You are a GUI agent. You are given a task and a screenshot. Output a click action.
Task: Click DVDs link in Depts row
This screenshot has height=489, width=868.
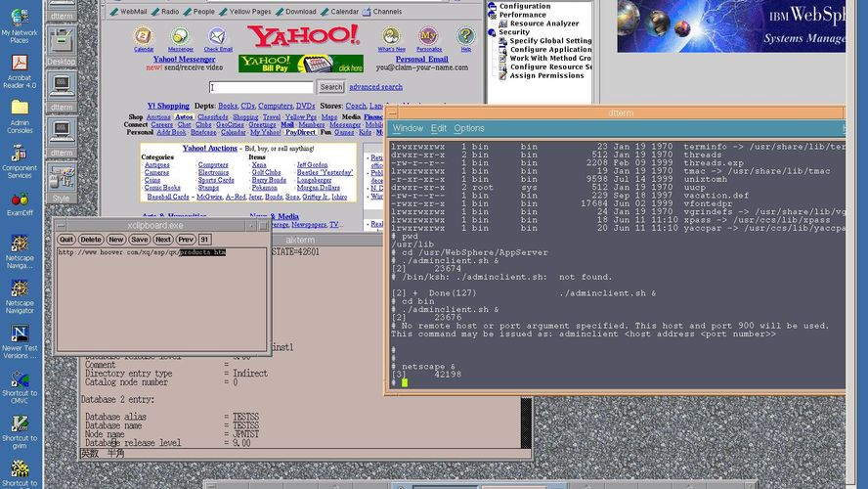306,106
